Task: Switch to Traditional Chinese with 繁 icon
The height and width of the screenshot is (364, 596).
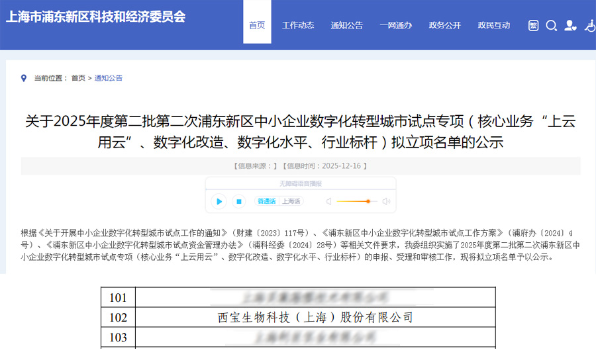Action: pyautogui.click(x=534, y=25)
